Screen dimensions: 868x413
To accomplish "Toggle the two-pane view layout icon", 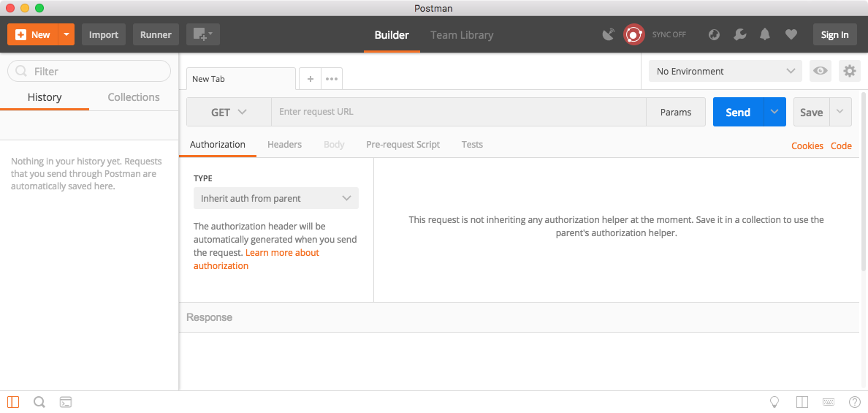I will (802, 402).
